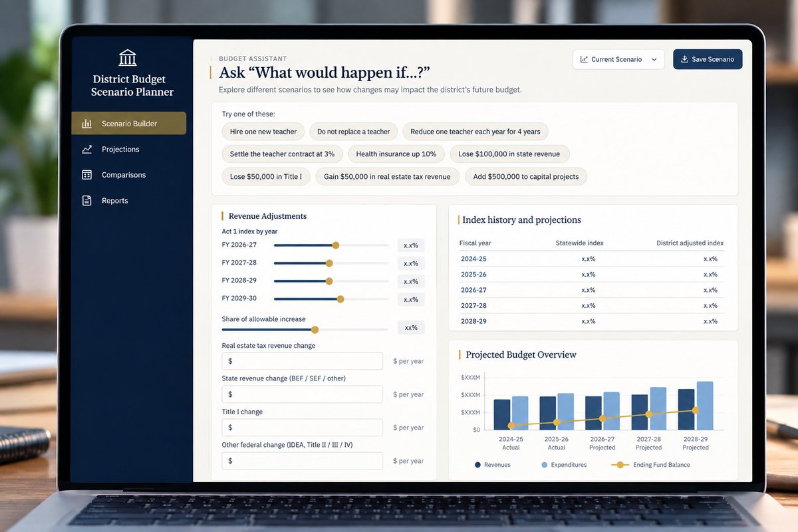Click fiscal year 2026-27 in index table
The width and height of the screenshot is (798, 532).
click(473, 290)
